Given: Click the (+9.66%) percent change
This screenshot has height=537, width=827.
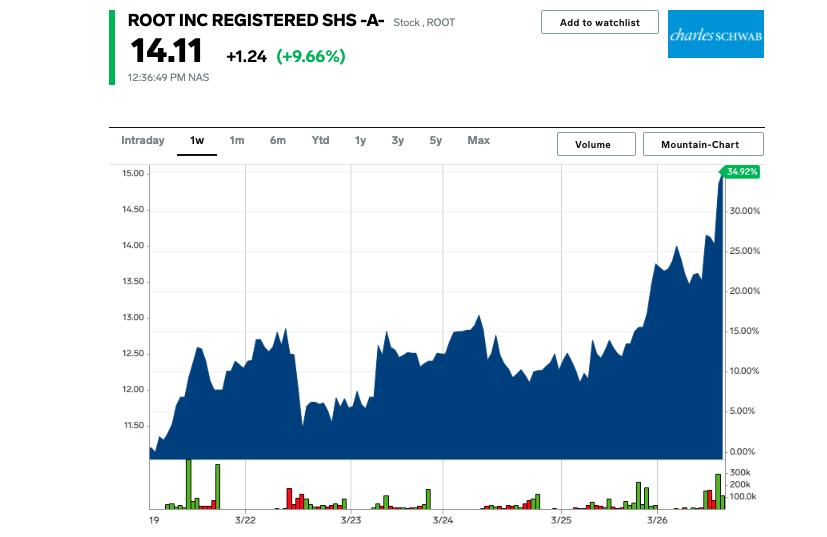Looking at the screenshot, I should 311,56.
